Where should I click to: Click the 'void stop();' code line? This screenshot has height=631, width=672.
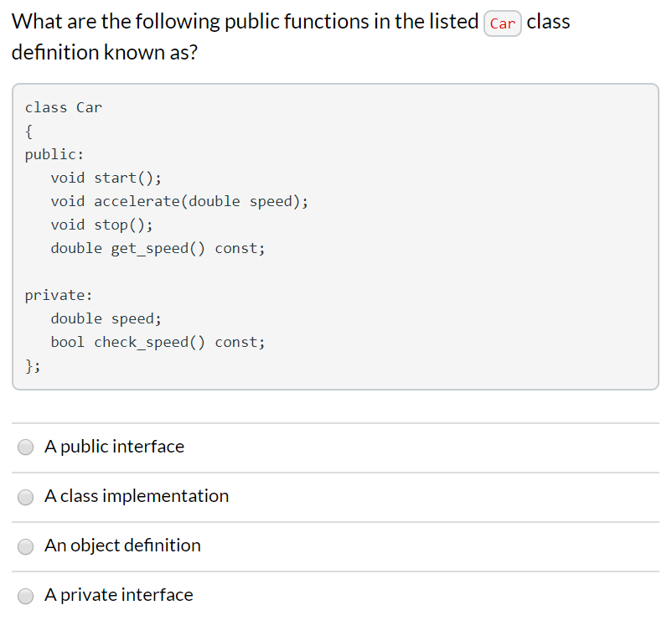click(x=102, y=225)
